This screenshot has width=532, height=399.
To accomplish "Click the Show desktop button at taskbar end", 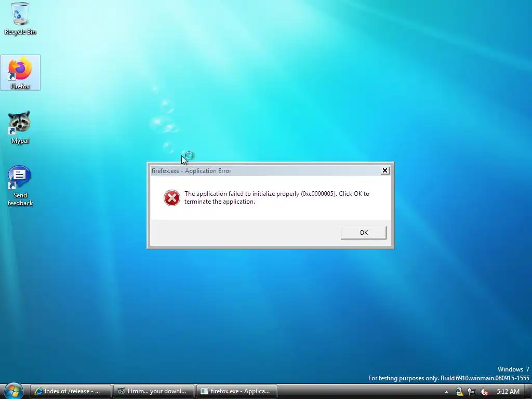I will coord(528,391).
